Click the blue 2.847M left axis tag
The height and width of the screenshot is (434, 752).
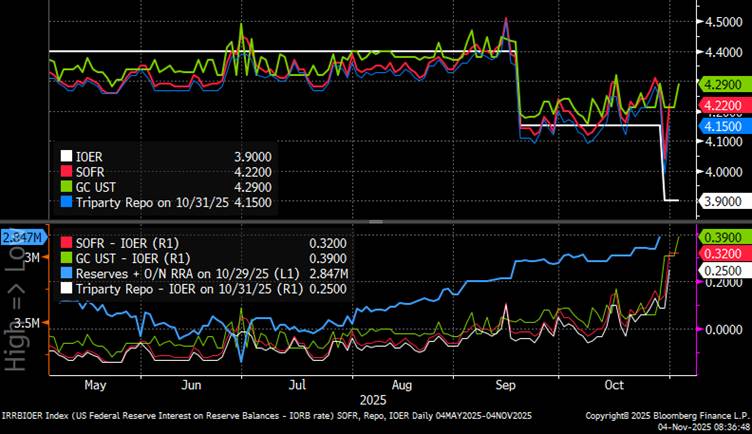pos(22,236)
